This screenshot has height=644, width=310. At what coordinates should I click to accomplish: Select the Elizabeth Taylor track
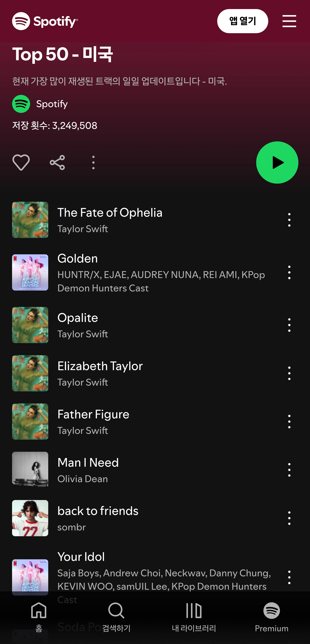click(155, 373)
